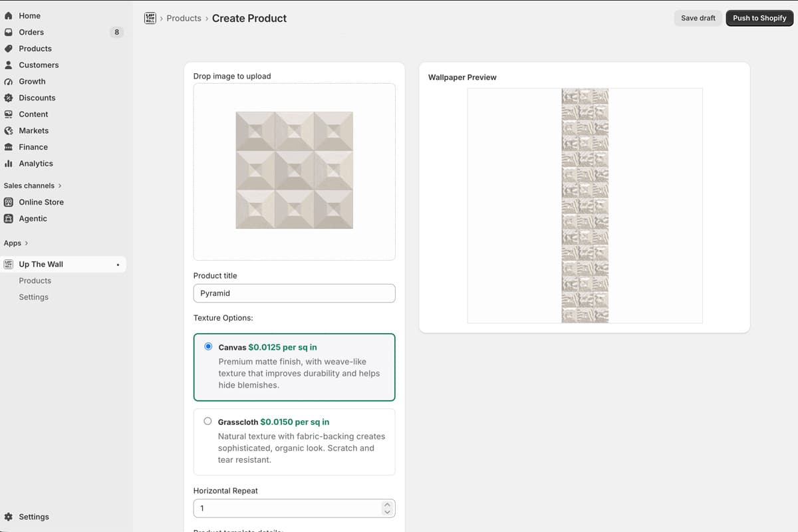The image size is (798, 532).
Task: Expand the Apps section chevron
Action: pyautogui.click(x=26, y=243)
